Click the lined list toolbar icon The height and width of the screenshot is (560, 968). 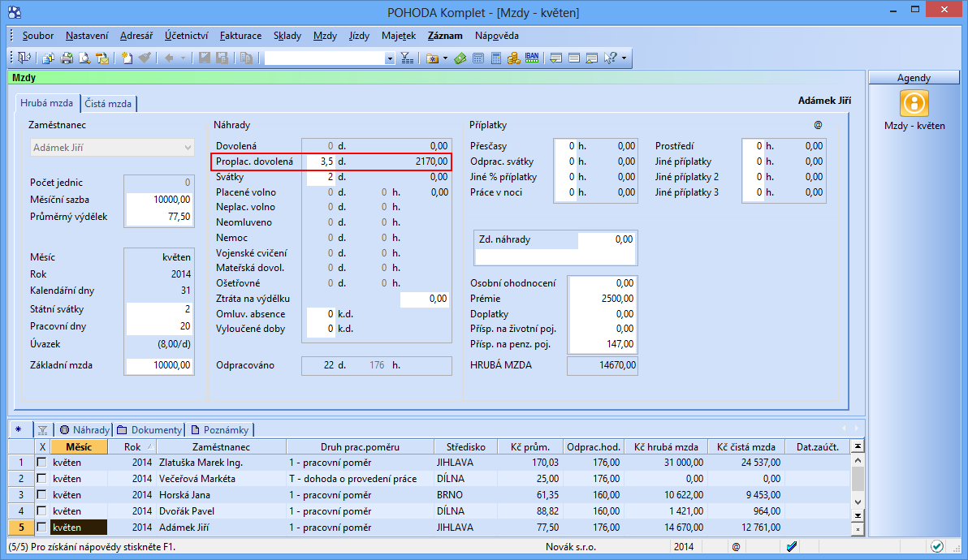pos(573,58)
